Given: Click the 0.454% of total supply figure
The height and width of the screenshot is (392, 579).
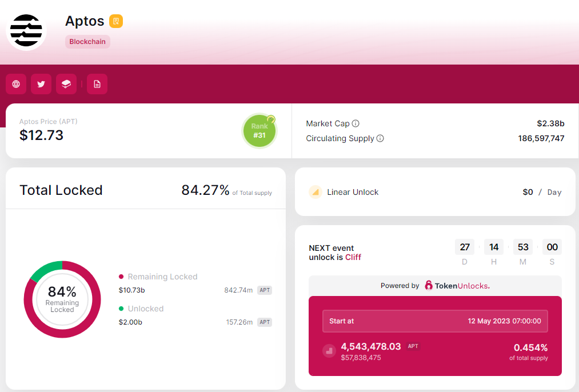Looking at the screenshot, I should (x=530, y=347).
